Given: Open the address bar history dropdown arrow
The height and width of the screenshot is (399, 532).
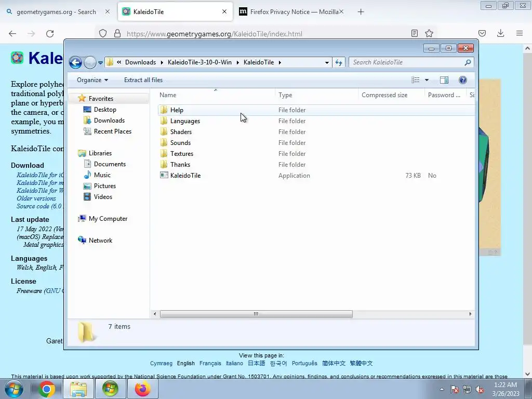Looking at the screenshot, I should [x=327, y=62].
